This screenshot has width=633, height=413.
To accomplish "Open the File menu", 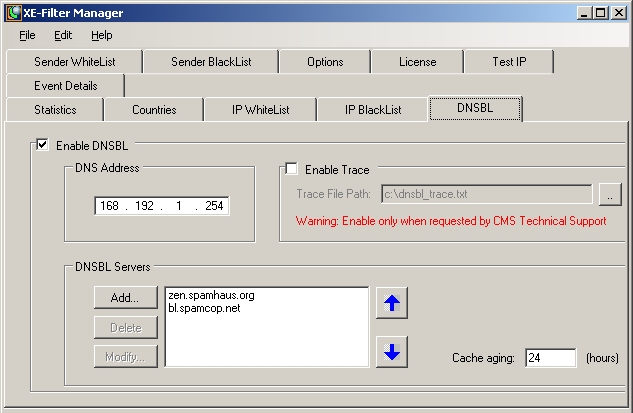I will pos(27,35).
